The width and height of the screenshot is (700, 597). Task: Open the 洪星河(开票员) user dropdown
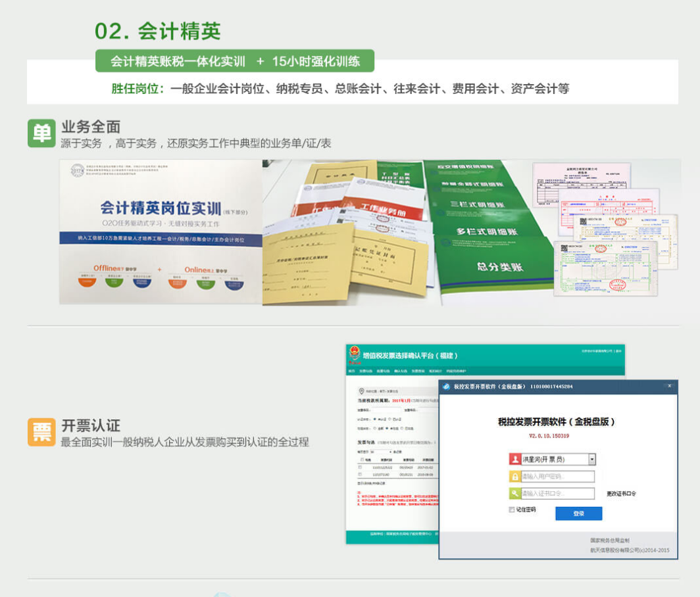[591, 460]
